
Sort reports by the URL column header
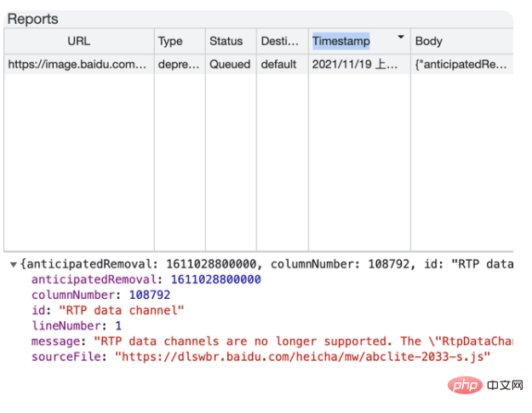coord(78,41)
